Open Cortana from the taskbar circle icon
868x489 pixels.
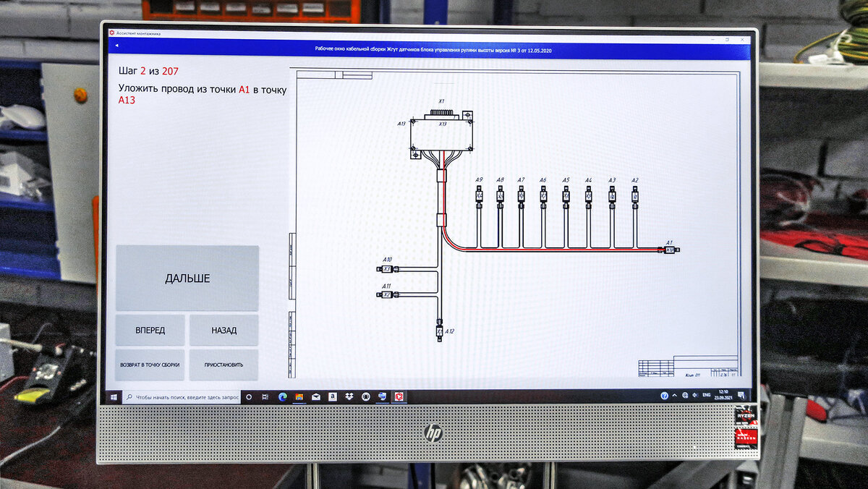(249, 397)
